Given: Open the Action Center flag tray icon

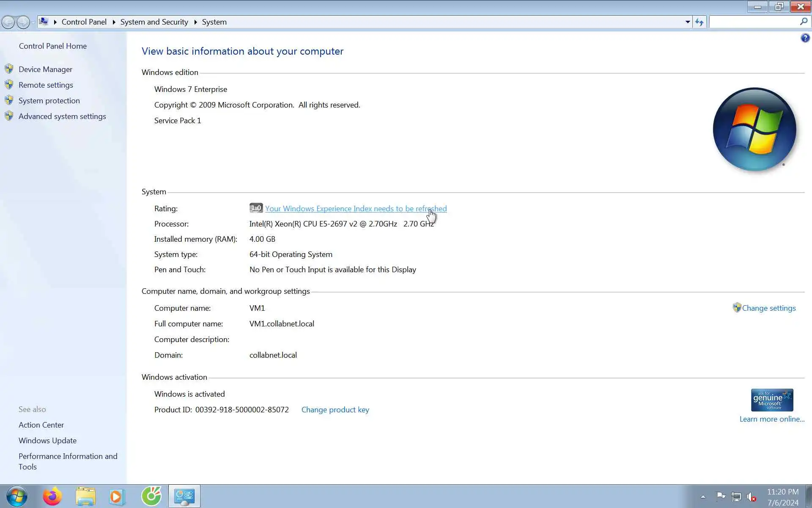Looking at the screenshot, I should pos(721,497).
